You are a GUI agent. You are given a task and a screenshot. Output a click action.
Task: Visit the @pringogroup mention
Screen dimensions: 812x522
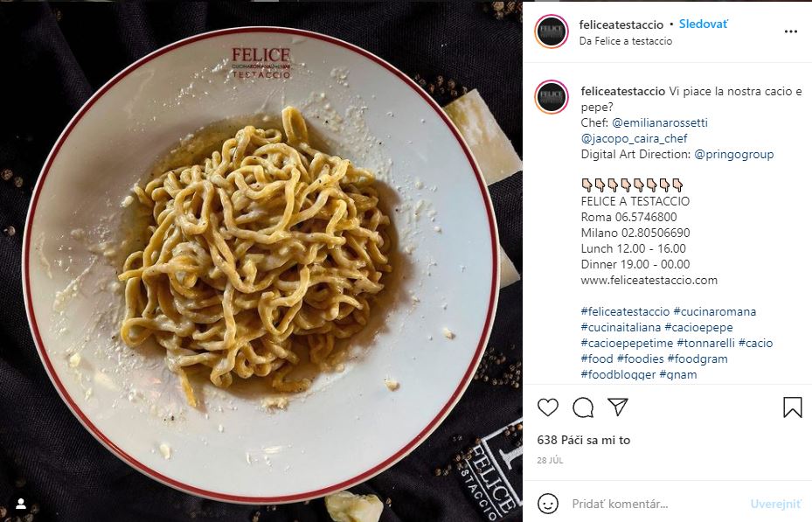(x=734, y=154)
